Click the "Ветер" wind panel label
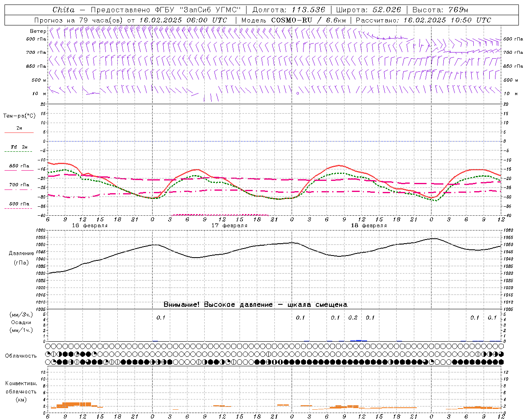 [x=38, y=31]
